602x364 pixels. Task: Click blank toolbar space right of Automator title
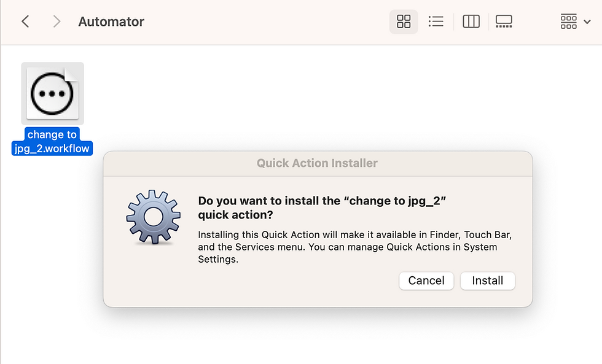(265, 21)
